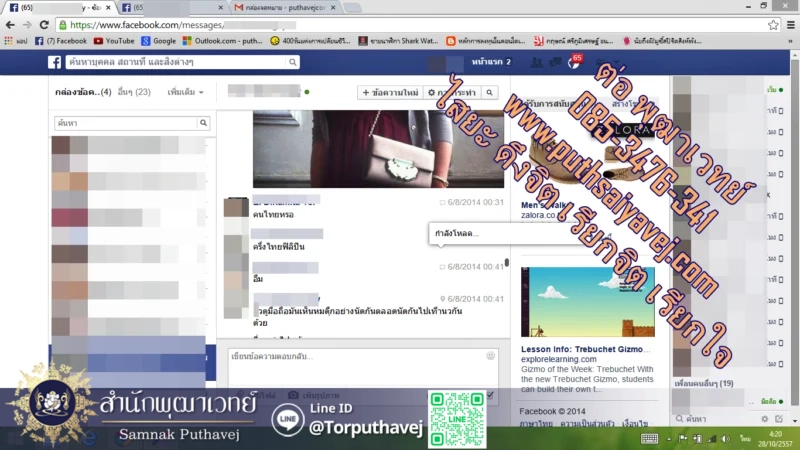The height and width of the screenshot is (450, 800).
Task: Open notifications globe showing 65
Action: click(574, 62)
